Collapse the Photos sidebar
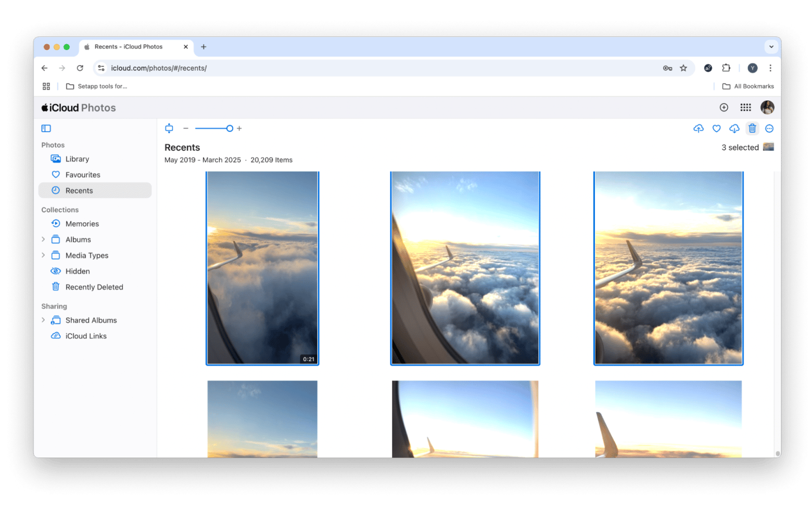Screen dimensions: 812x506 click(46, 128)
